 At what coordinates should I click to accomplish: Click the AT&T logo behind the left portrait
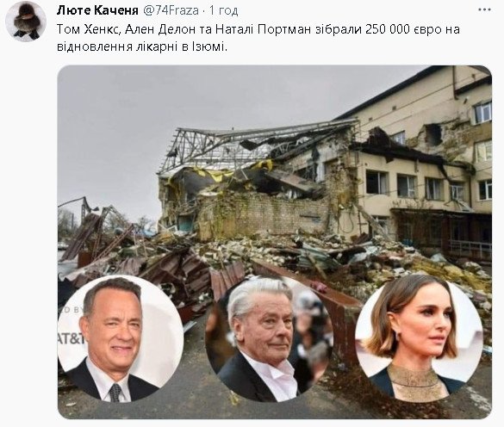click(x=71, y=338)
